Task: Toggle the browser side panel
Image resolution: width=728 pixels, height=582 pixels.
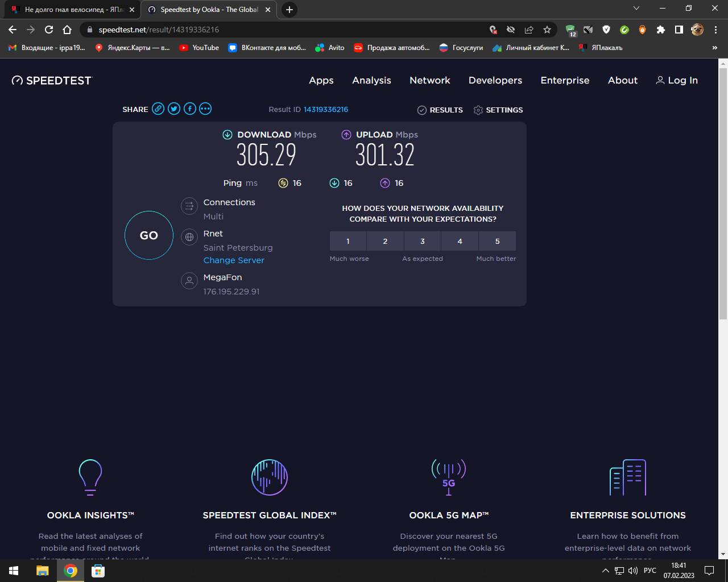Action: (679, 30)
